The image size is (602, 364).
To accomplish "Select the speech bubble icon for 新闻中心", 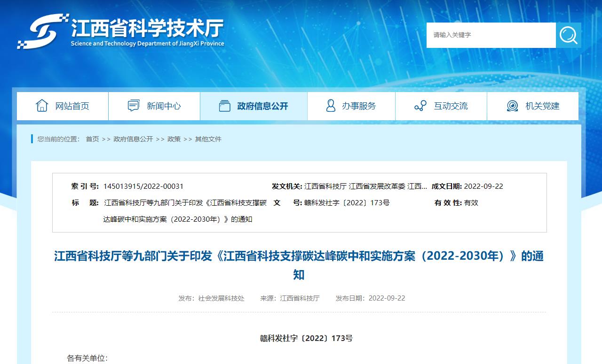I will coord(134,106).
